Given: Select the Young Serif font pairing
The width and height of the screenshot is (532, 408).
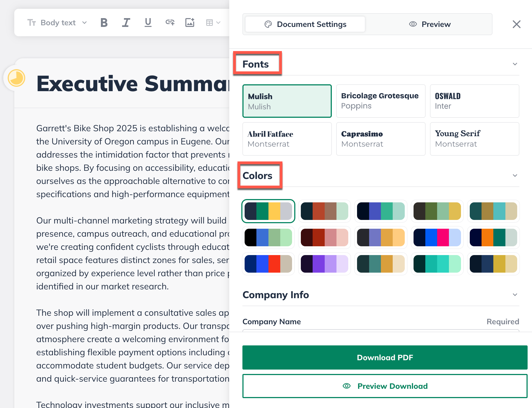Looking at the screenshot, I should point(474,139).
